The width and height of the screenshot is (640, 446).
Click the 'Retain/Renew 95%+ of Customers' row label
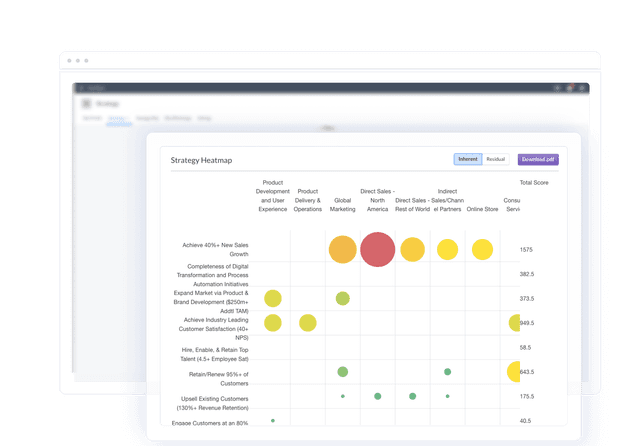coord(218,379)
